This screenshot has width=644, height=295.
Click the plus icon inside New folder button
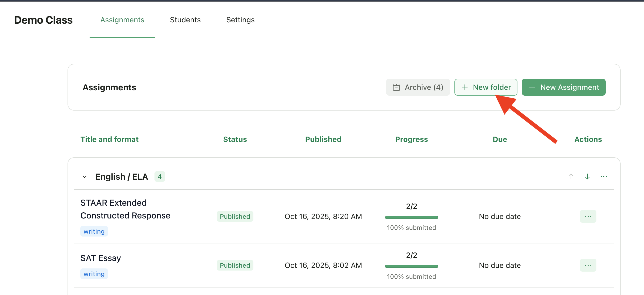point(465,87)
